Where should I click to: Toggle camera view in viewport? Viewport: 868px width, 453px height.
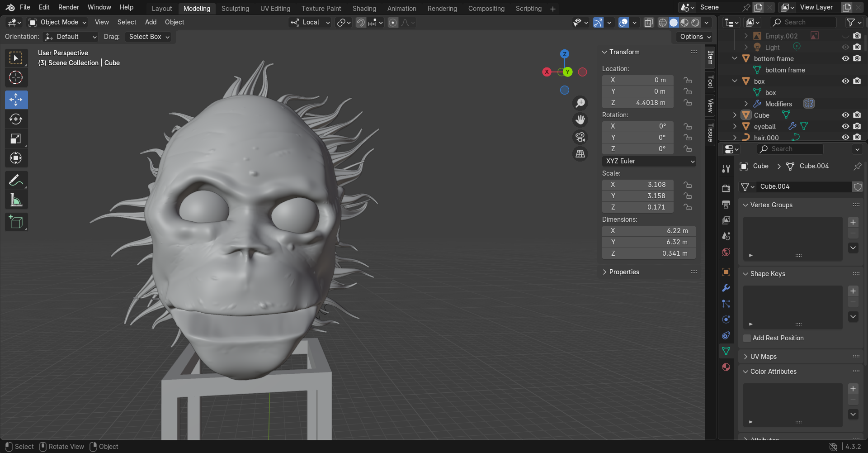580,137
